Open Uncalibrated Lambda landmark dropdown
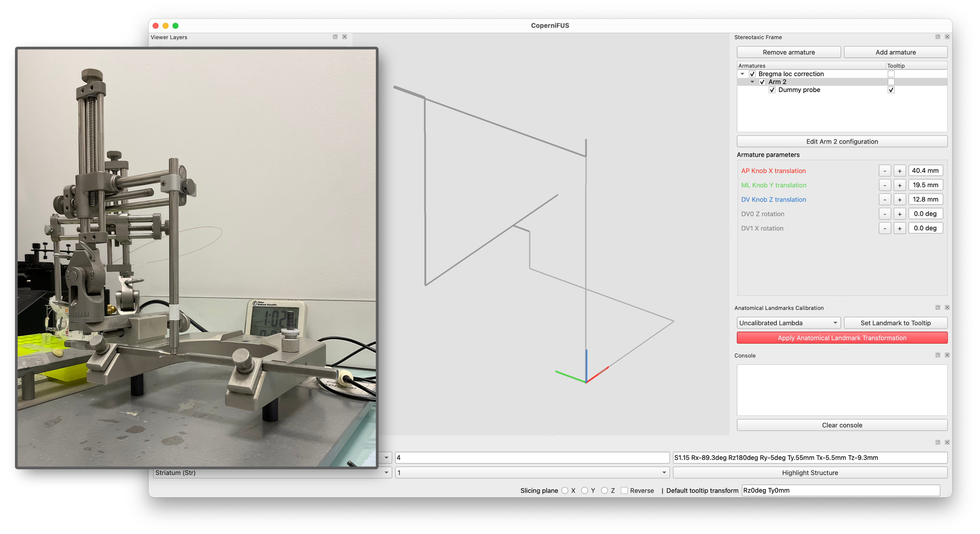The width and height of the screenshot is (980, 534). [789, 323]
